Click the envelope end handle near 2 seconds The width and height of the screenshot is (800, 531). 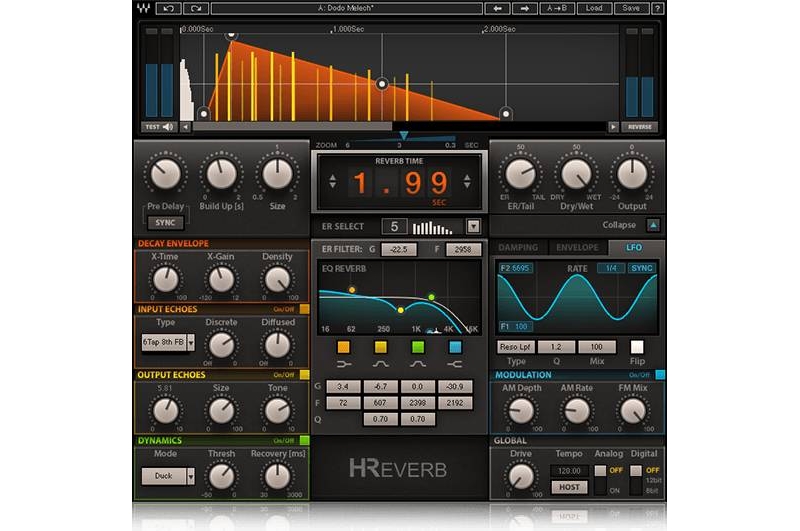click(506, 113)
